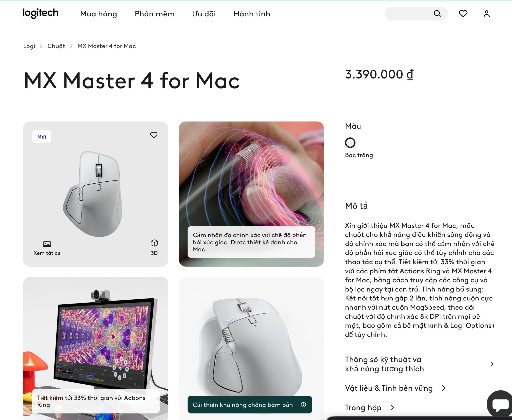This screenshot has height=420, width=512.
Task: Select the Bạc trắng color swatch
Action: tap(350, 143)
